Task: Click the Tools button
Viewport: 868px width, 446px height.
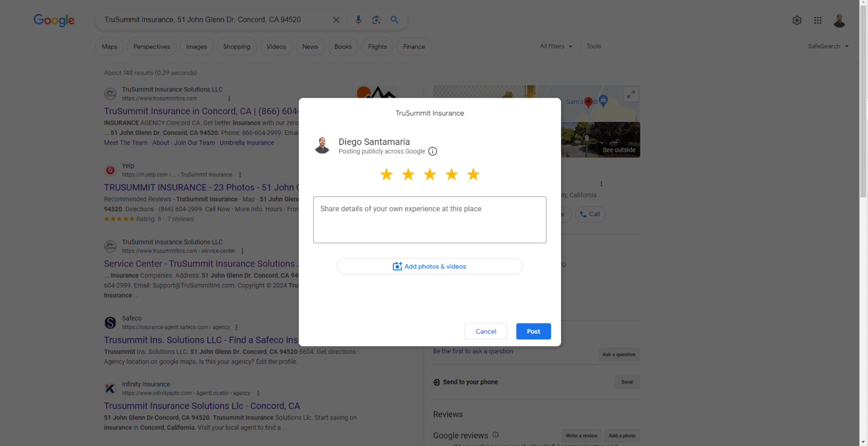Action: [594, 46]
